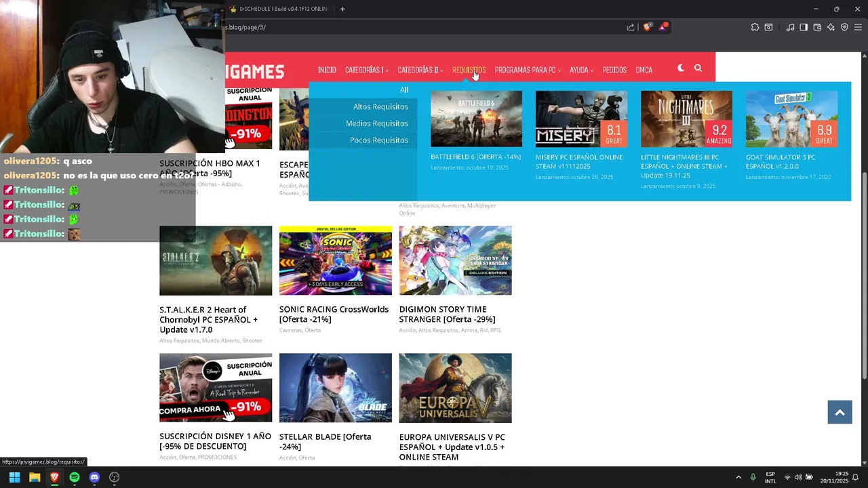Viewport: 868px width, 488px height.
Task: Open the Windows Start menu
Action: (x=14, y=477)
